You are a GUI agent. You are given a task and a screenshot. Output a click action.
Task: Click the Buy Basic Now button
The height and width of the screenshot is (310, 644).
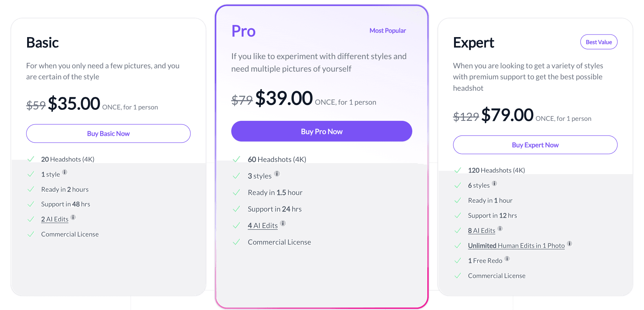[x=108, y=133]
